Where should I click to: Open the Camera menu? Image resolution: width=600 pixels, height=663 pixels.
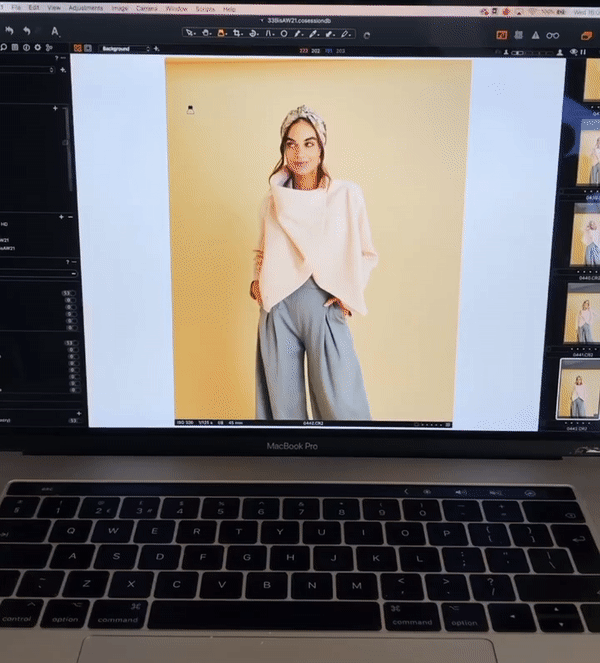coord(147,8)
